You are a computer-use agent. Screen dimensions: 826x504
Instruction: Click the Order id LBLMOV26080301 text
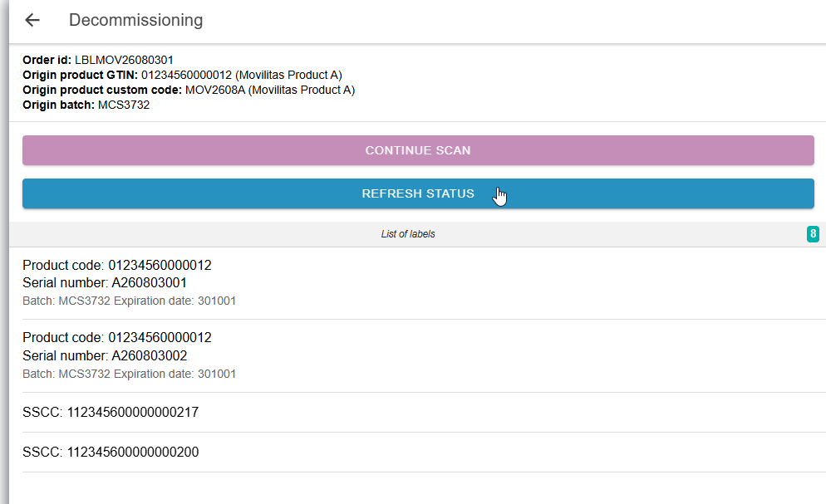click(x=98, y=60)
